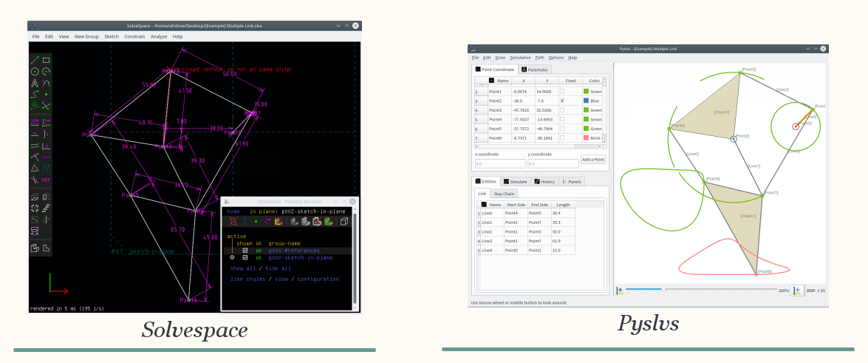This screenshot has width=868, height=363.
Task: Select the circle sketch tool
Action: pos(35,72)
